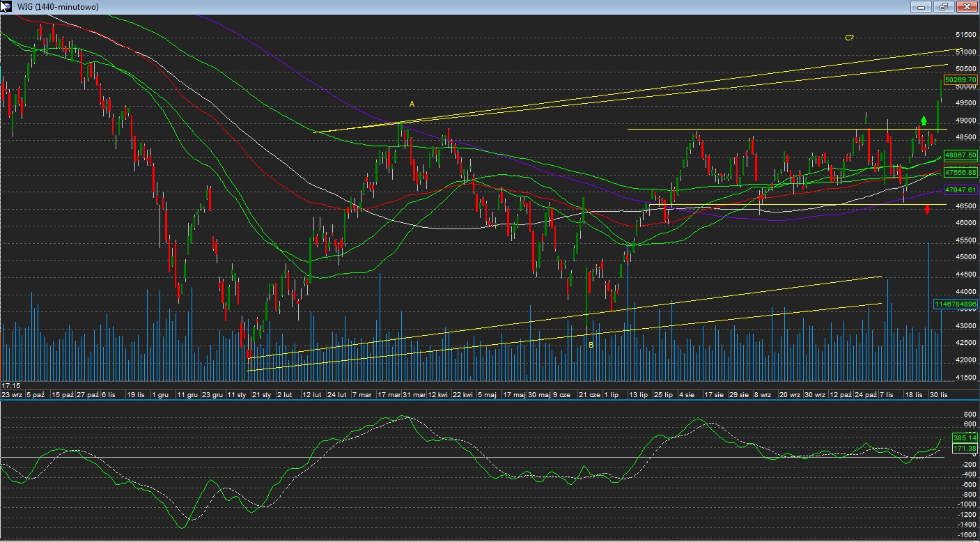This screenshot has height=542, width=980.
Task: Click the '11 sty' date on time axis
Action: [237, 394]
